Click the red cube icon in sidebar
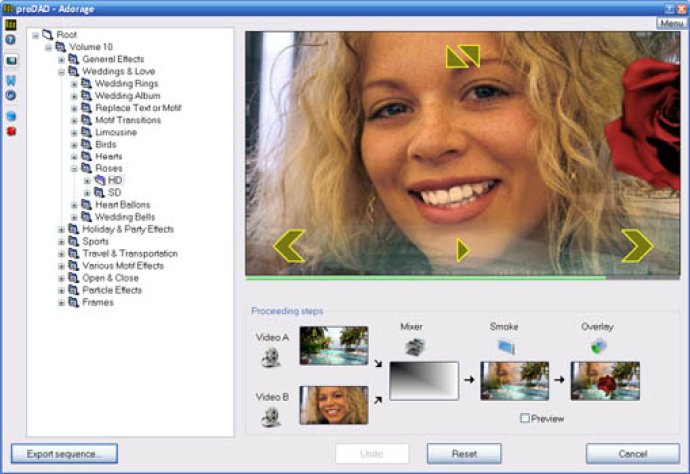The width and height of the screenshot is (690, 474). tap(11, 131)
